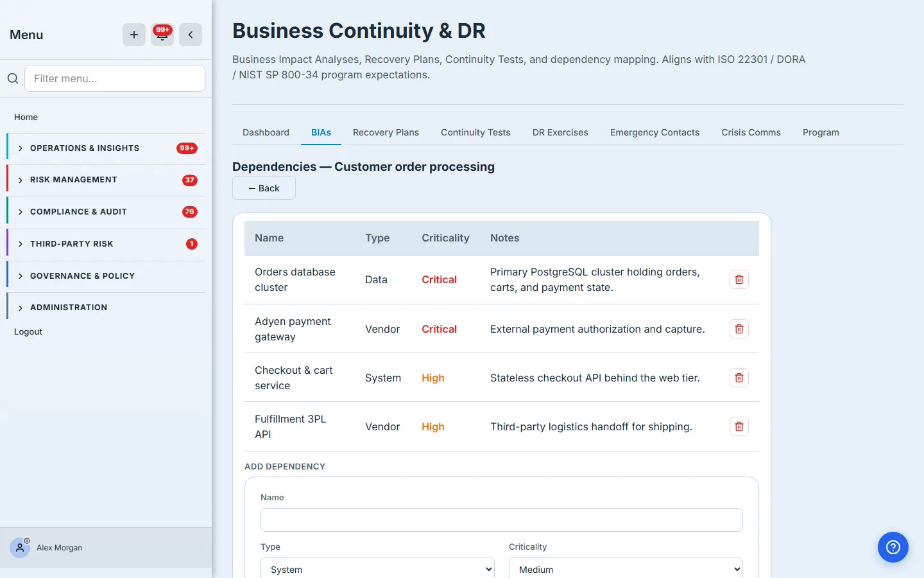Click the Alex Morgan user avatar icon

(20, 548)
